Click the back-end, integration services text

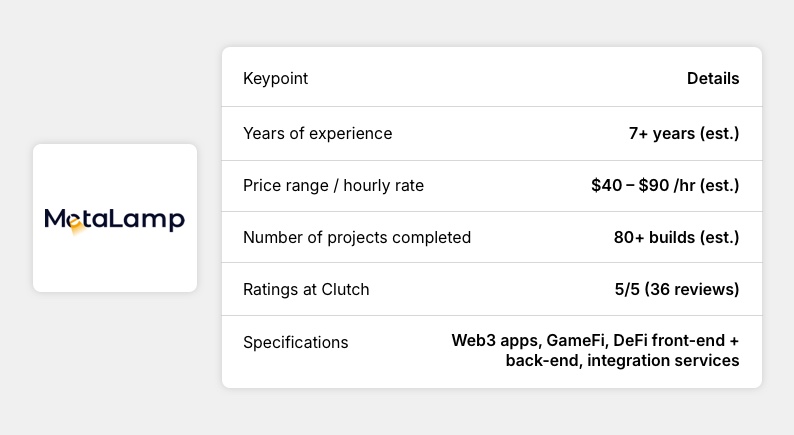(622, 360)
